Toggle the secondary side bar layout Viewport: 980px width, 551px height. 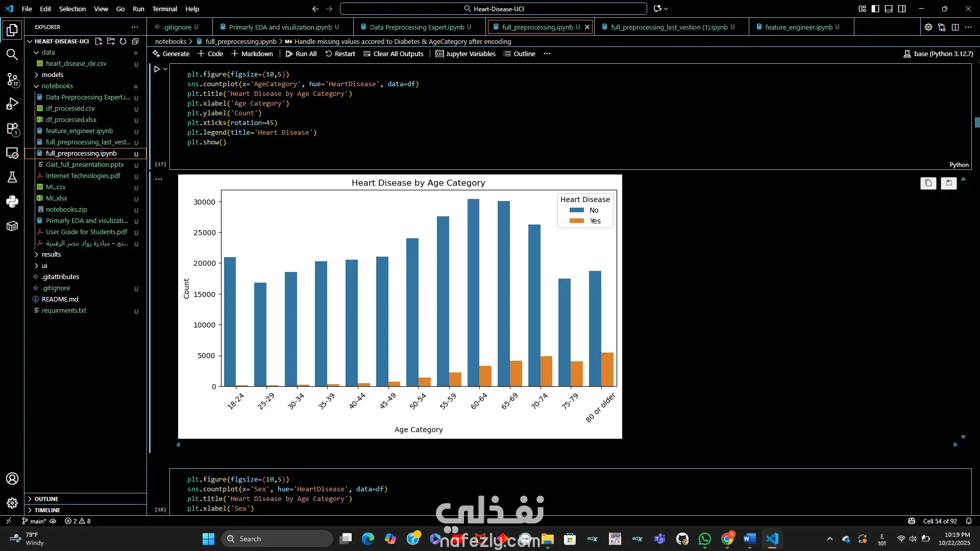pos(902,9)
